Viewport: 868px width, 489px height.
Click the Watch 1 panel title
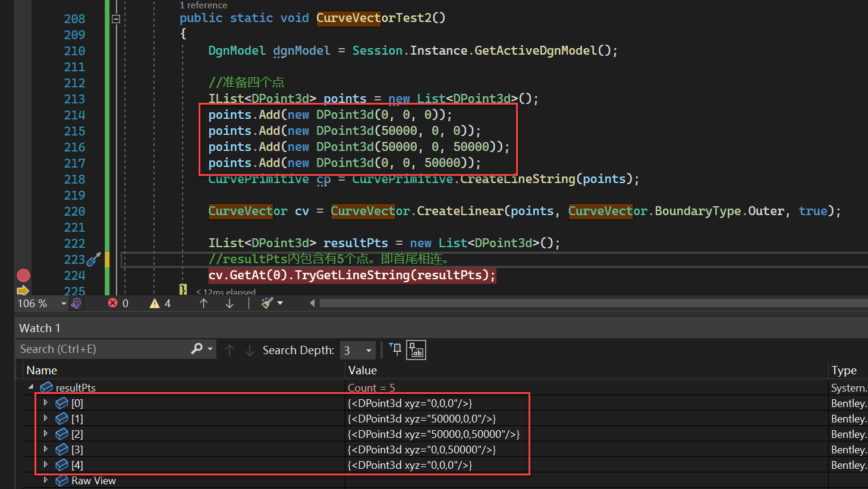coord(39,328)
